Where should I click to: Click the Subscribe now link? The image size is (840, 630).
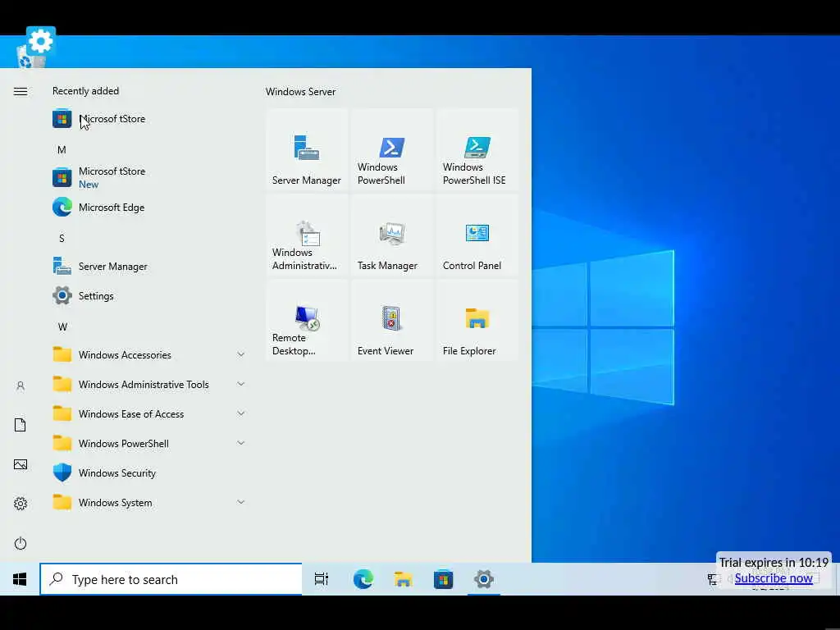tap(774, 578)
